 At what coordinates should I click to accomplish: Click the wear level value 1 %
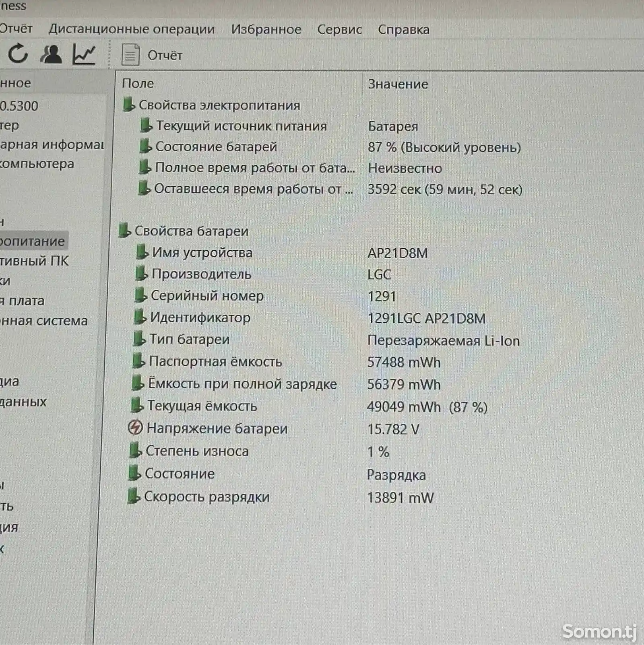click(378, 452)
